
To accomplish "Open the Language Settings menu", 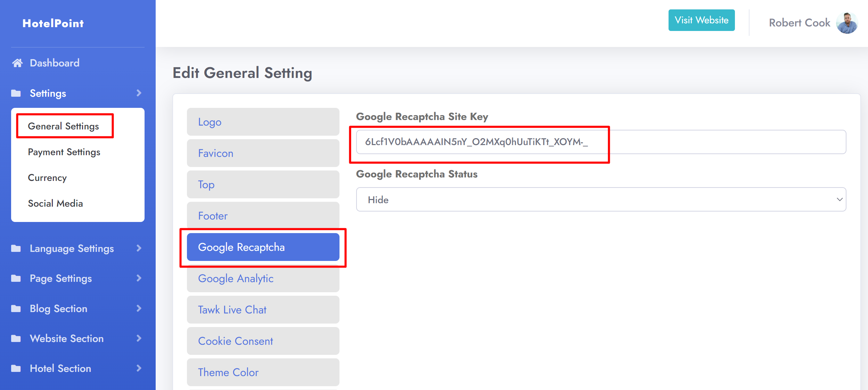I will click(x=72, y=248).
